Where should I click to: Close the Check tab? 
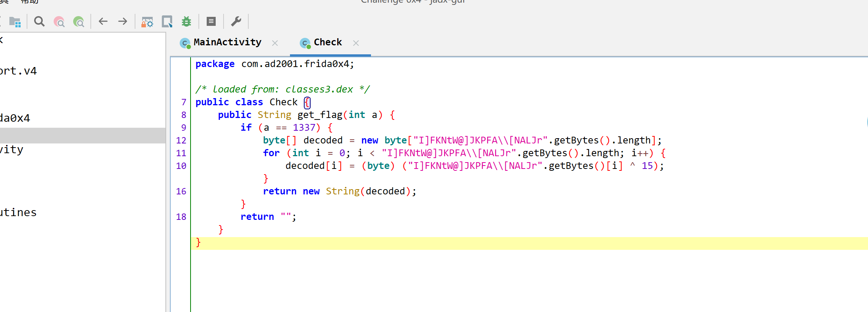(x=356, y=43)
